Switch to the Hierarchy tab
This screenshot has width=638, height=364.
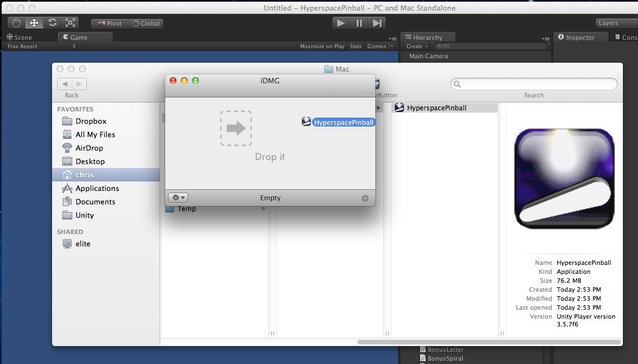pyautogui.click(x=427, y=37)
